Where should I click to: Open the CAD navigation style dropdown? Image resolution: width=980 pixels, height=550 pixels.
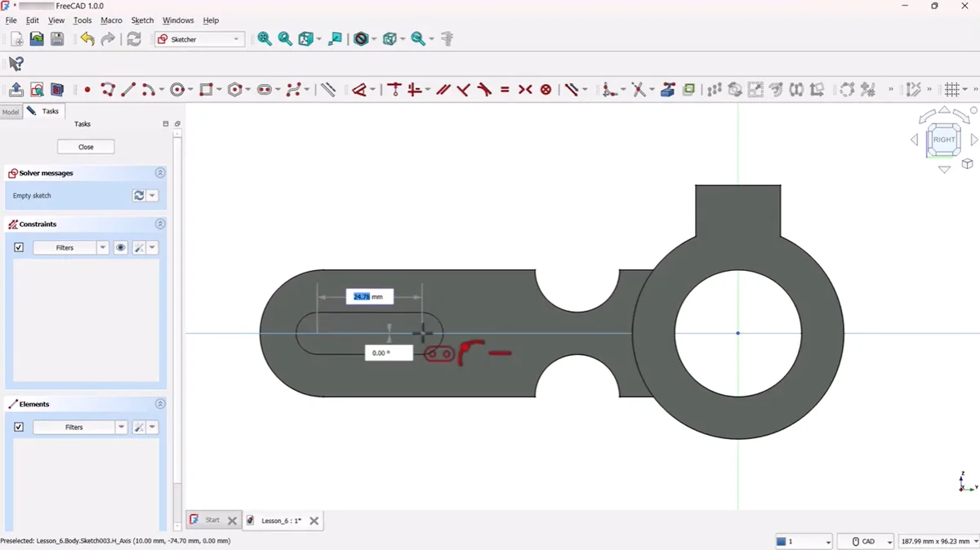pyautogui.click(x=867, y=541)
